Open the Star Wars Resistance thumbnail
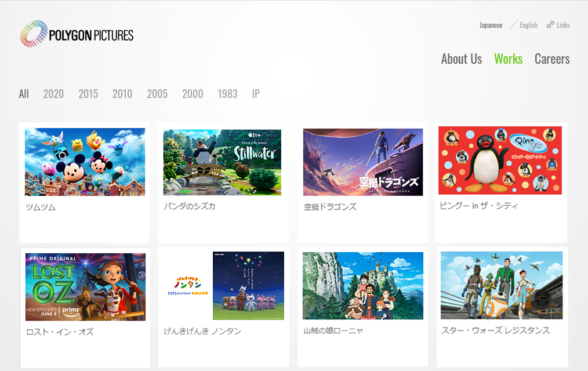588x371 pixels. click(x=502, y=286)
